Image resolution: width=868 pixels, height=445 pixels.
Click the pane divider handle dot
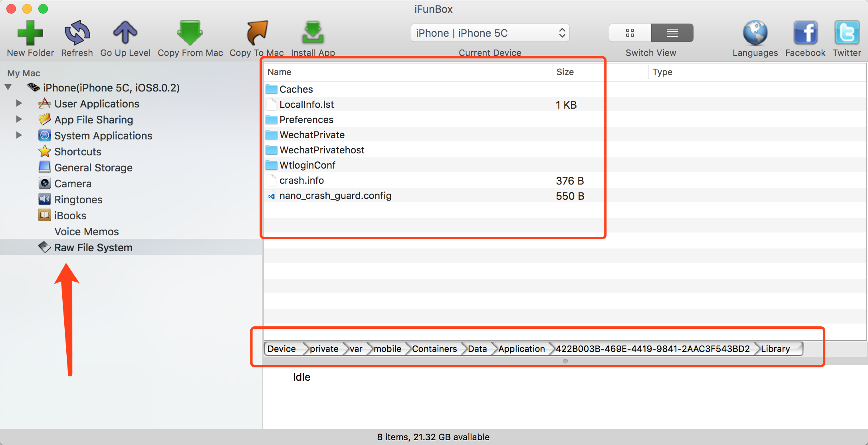point(565,361)
